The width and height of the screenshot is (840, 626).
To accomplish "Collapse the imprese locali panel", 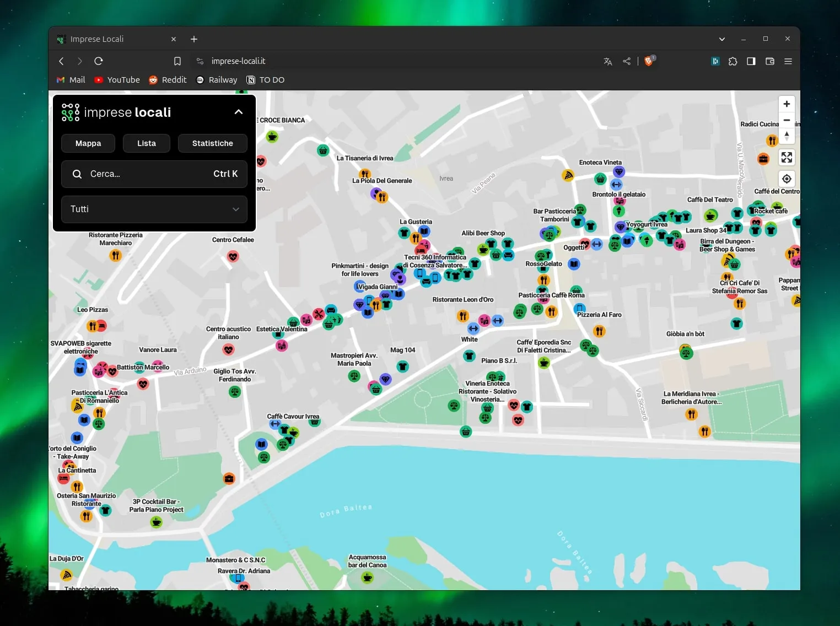I will coord(238,112).
